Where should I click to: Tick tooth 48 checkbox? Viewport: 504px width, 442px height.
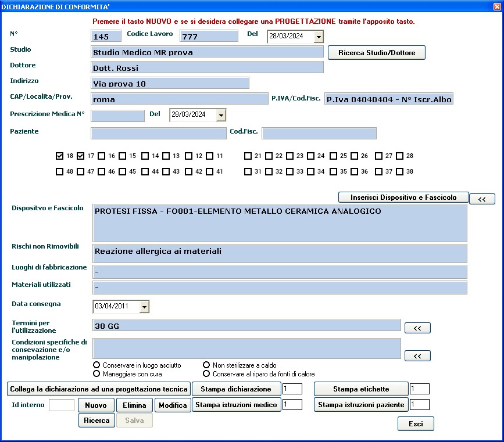(x=59, y=171)
